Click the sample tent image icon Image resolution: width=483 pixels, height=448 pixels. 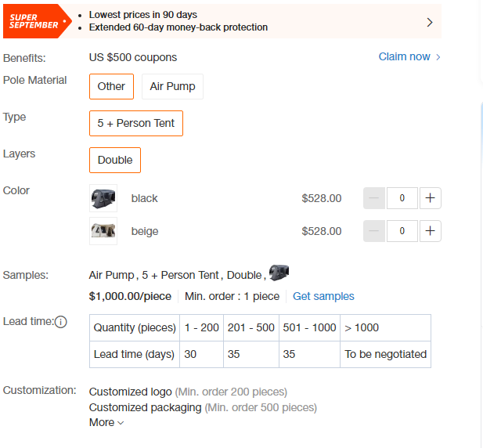pyautogui.click(x=279, y=273)
